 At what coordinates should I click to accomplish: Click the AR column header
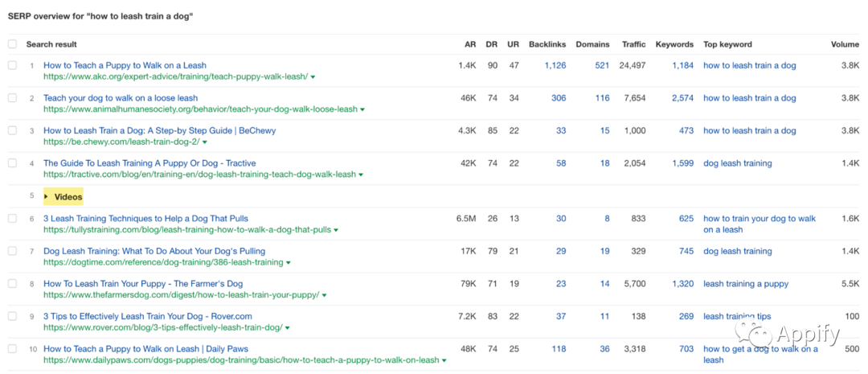[x=470, y=44]
